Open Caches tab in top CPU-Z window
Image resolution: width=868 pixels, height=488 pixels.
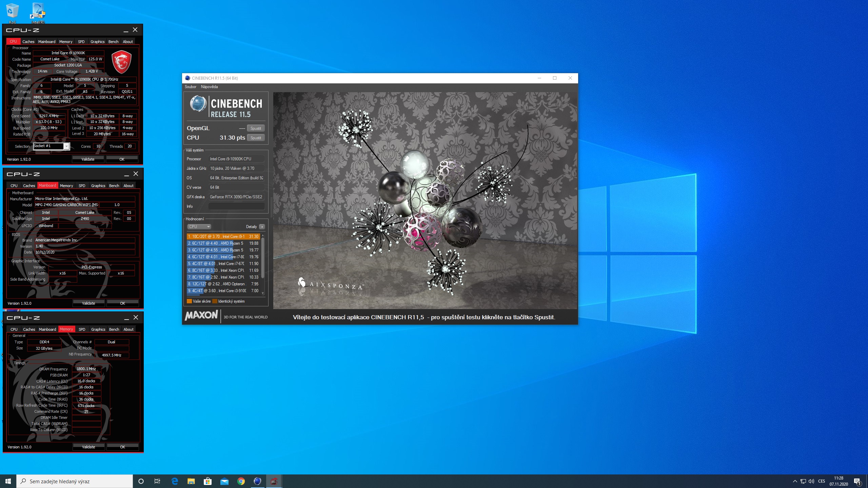(x=28, y=42)
